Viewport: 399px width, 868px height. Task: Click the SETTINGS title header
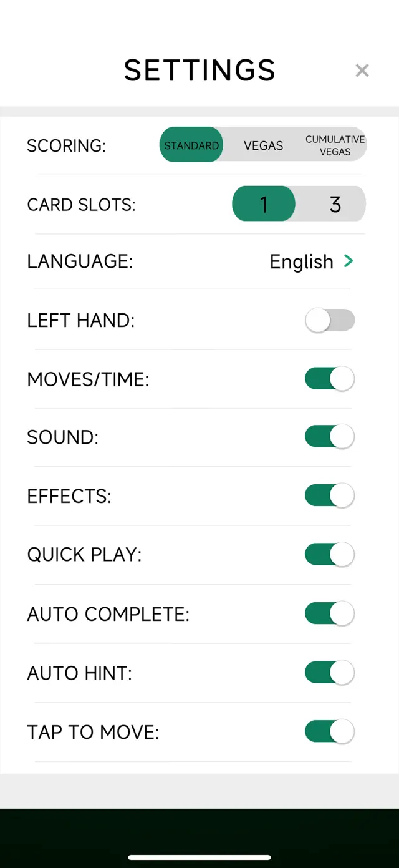(199, 70)
